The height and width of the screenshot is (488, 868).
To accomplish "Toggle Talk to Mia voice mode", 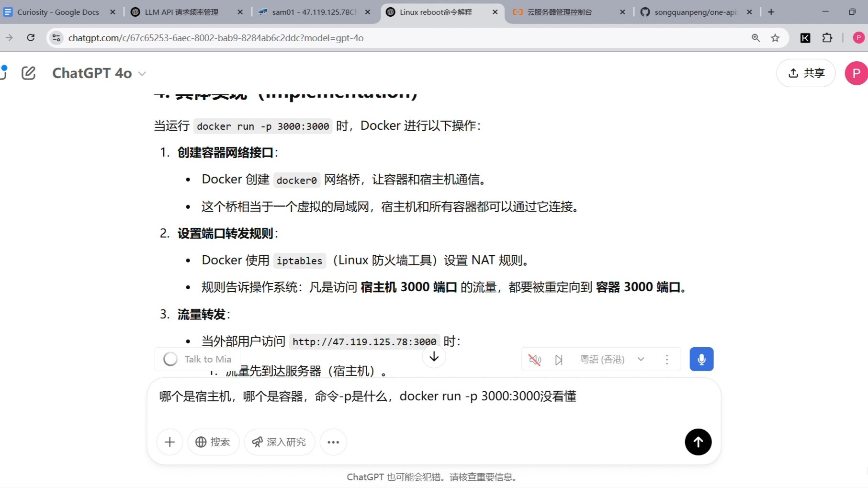I will (x=197, y=359).
